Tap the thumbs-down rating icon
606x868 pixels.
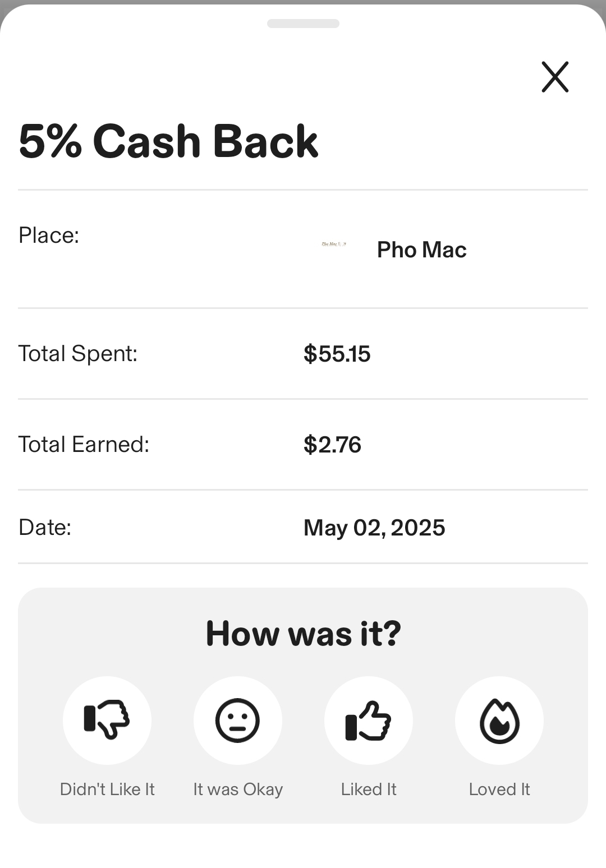click(x=107, y=720)
